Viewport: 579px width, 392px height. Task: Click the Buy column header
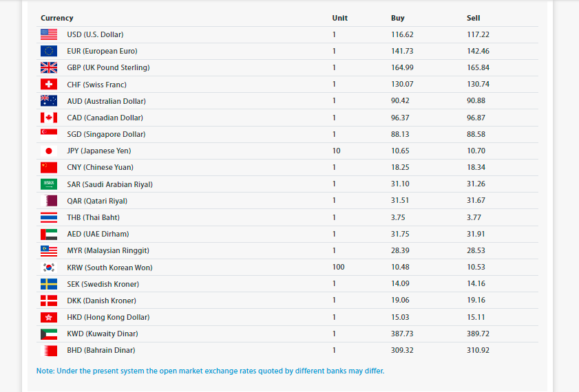pyautogui.click(x=397, y=18)
